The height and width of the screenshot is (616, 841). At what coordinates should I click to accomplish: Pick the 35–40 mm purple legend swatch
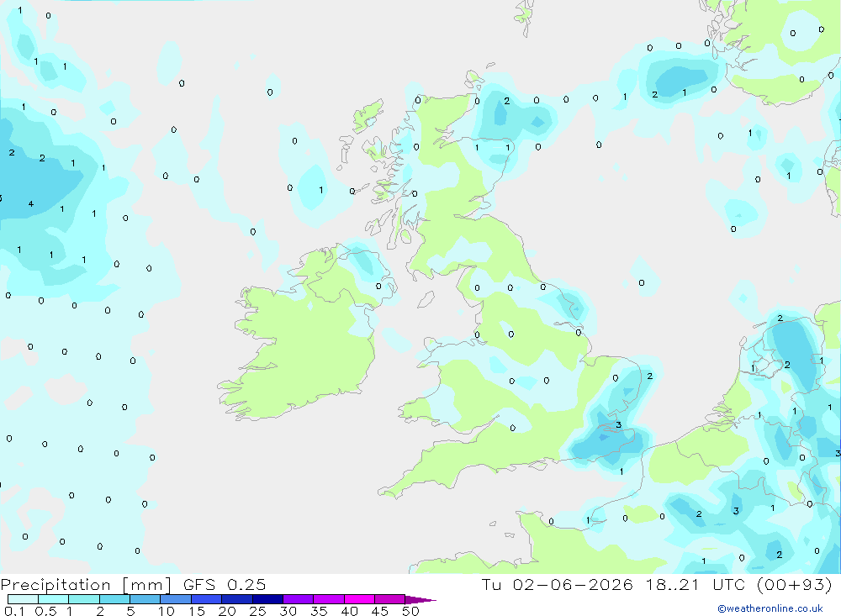pos(329,599)
